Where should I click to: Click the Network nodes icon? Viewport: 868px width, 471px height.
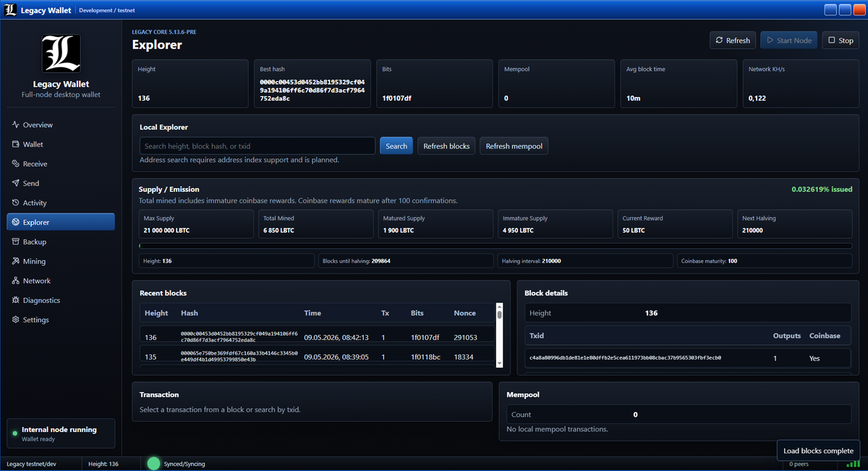point(16,281)
